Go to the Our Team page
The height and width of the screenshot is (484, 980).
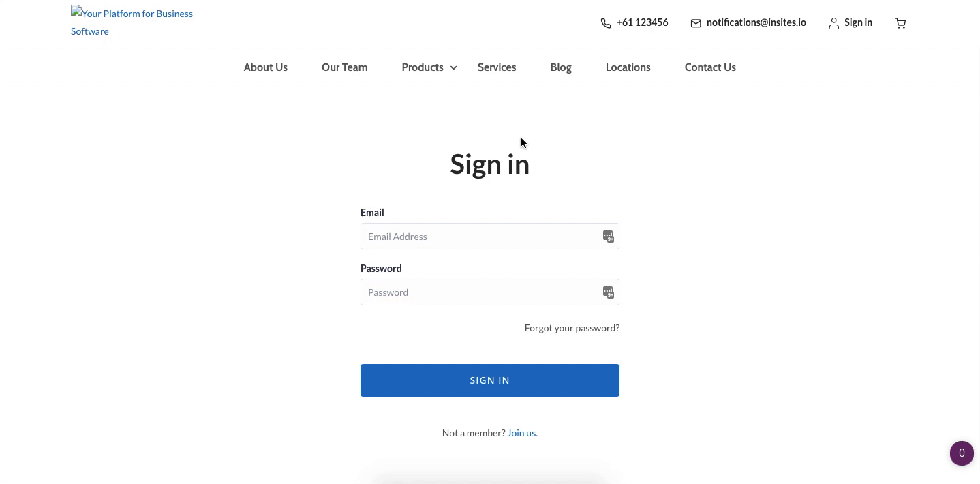point(344,67)
